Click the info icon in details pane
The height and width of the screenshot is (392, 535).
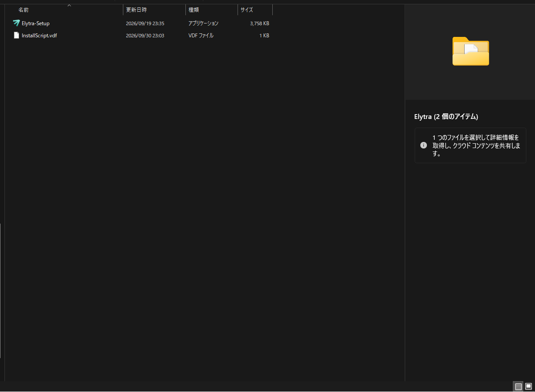click(x=423, y=145)
